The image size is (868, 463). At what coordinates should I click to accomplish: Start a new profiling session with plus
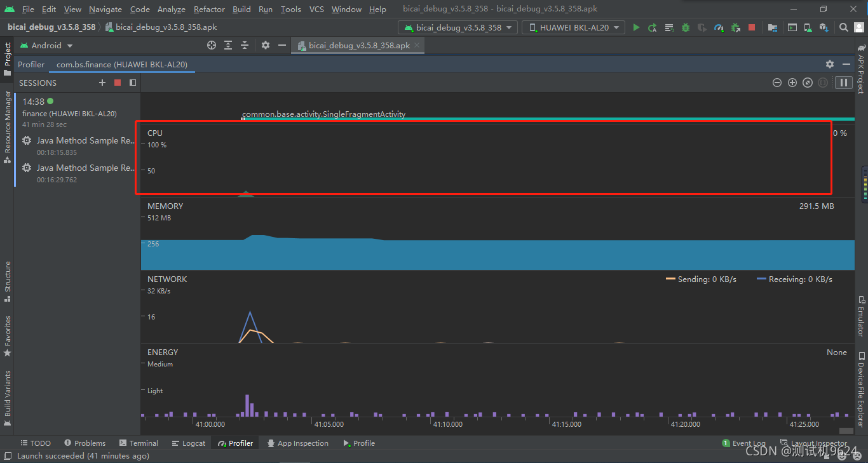pos(102,83)
